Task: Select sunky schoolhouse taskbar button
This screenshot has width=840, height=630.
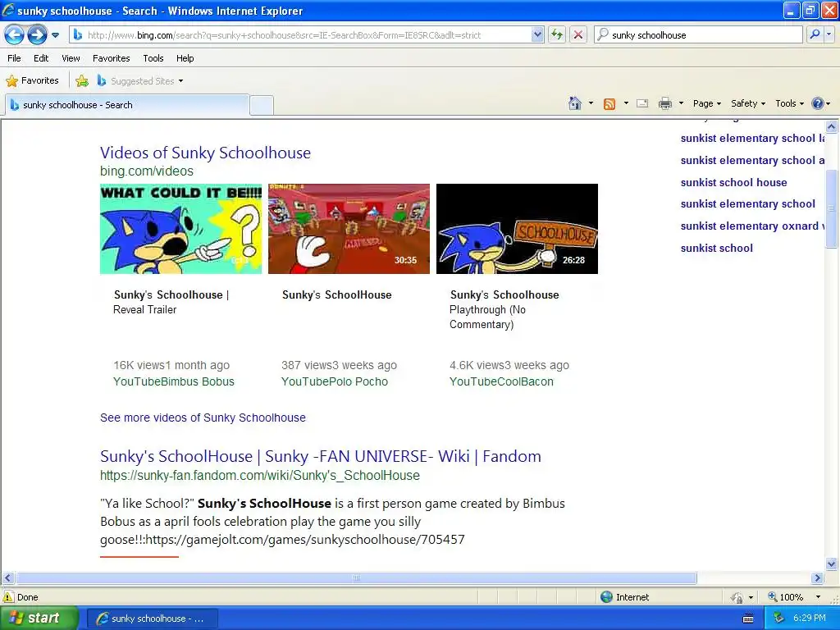Action: point(152,619)
